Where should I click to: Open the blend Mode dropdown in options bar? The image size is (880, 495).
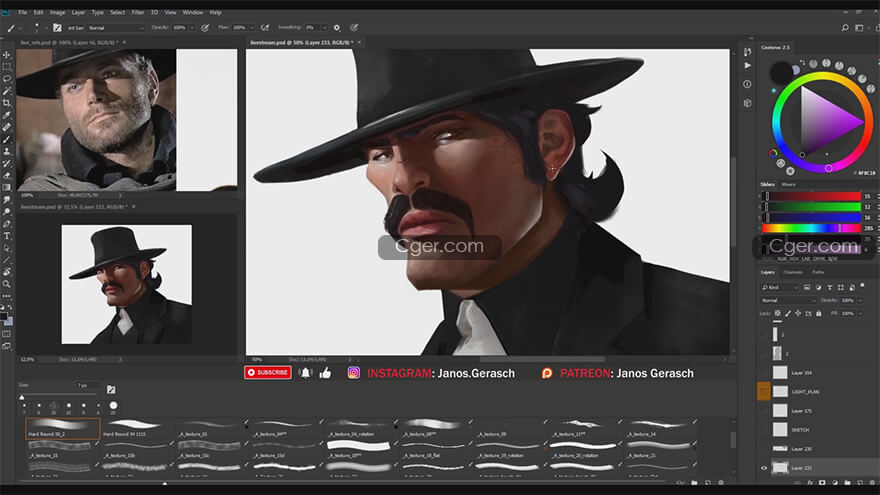click(116, 28)
